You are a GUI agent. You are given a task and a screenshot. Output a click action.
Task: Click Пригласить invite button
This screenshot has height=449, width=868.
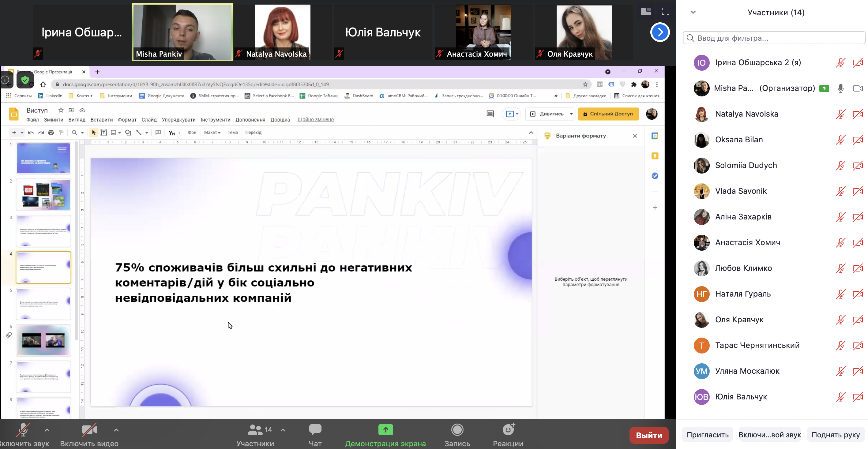[x=707, y=435]
